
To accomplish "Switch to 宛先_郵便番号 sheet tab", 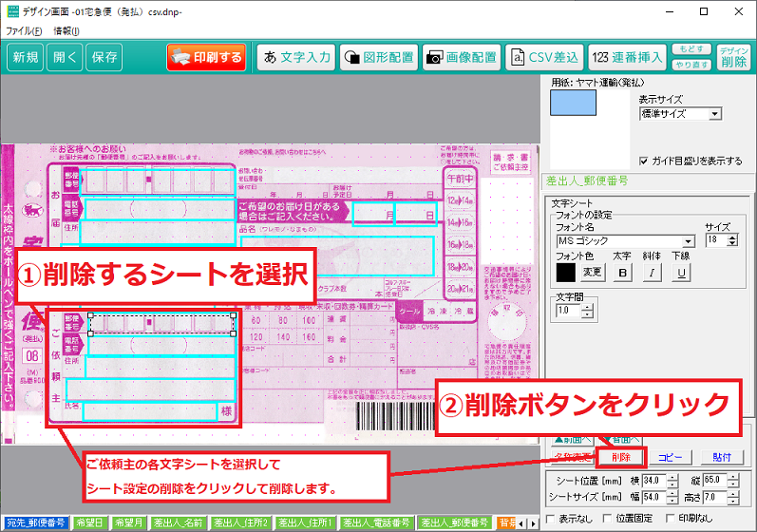I will click(x=36, y=522).
